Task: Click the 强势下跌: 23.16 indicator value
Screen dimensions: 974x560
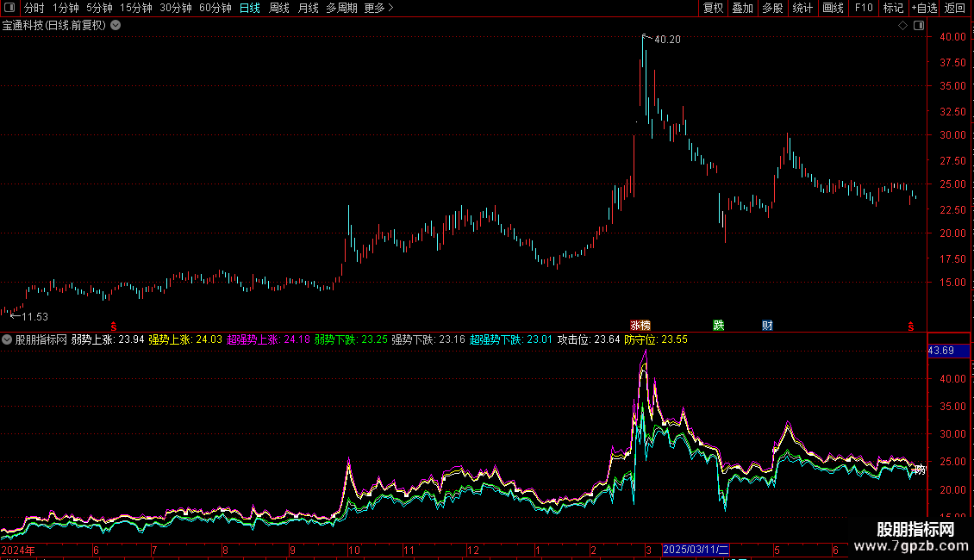Action: coord(428,339)
